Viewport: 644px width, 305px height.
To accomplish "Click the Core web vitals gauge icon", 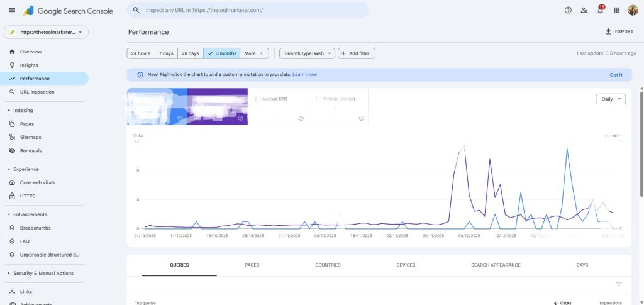I will coord(12,182).
